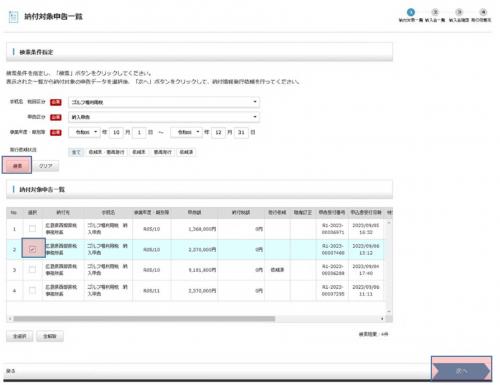Click the table's horizontal scrollbar right arrow

(382, 319)
